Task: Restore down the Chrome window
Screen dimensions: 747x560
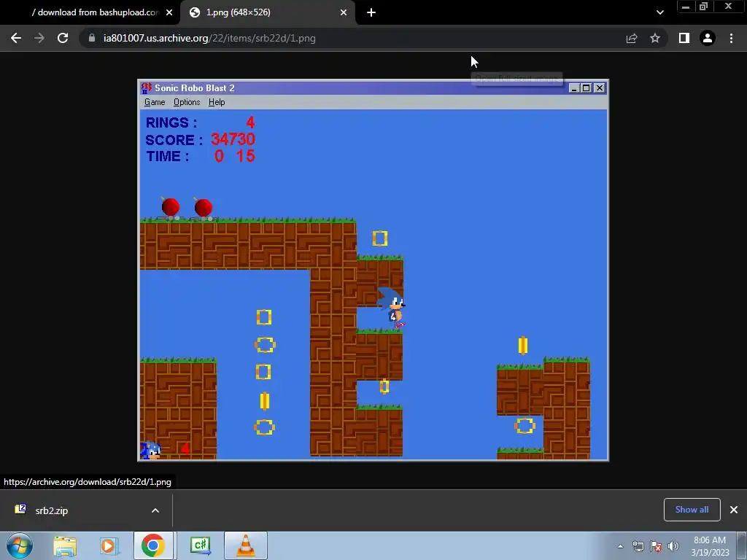Action: coord(704,7)
